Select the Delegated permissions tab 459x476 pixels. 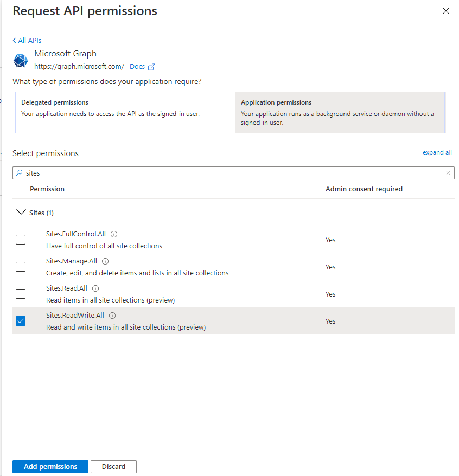(x=120, y=112)
